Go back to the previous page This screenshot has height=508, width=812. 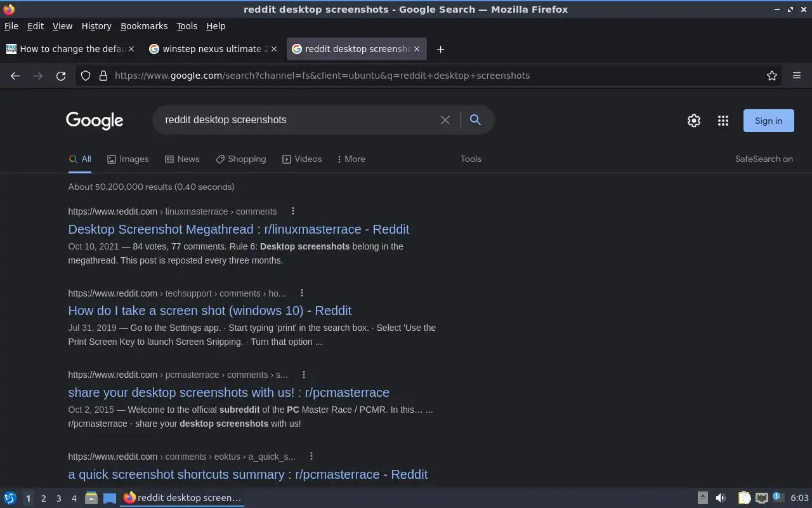(15, 76)
